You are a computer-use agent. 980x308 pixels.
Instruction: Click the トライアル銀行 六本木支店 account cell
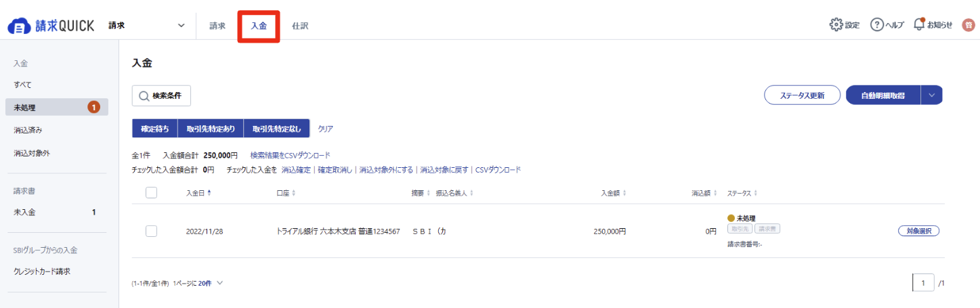coord(338,231)
